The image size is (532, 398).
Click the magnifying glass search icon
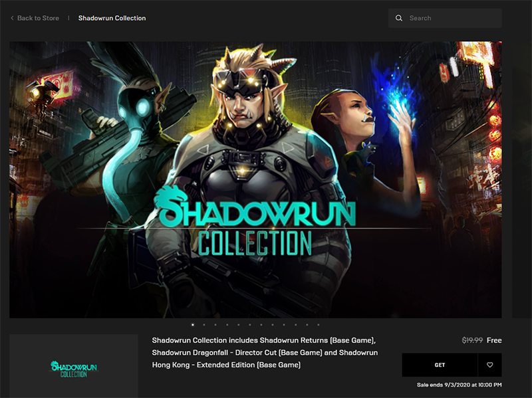[399, 18]
